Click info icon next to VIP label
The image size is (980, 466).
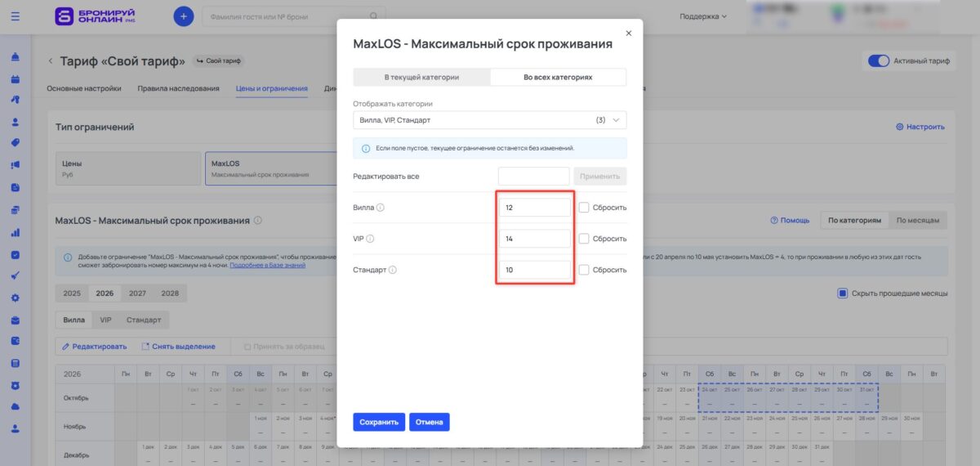(x=371, y=239)
